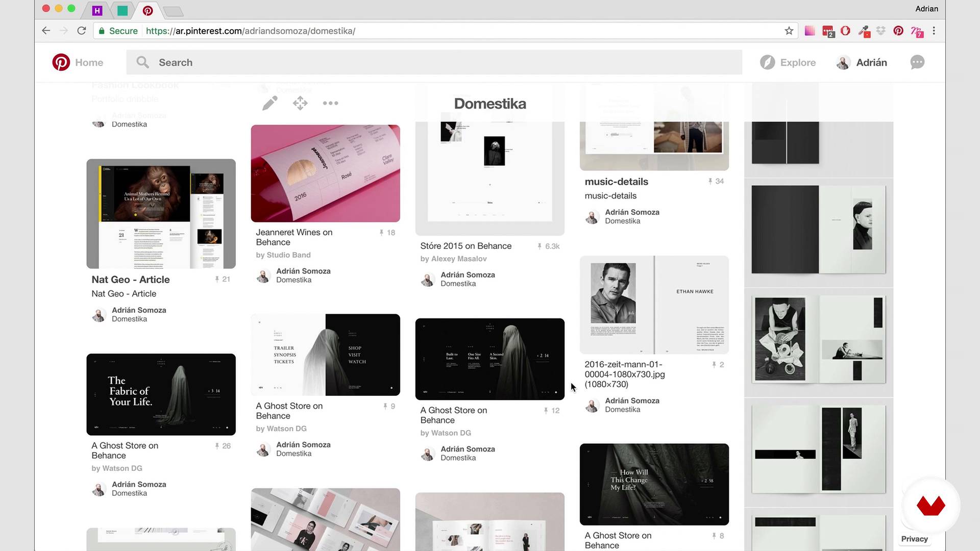The width and height of the screenshot is (980, 551).
Task: Go to Home in Pinterest header
Action: click(89, 62)
